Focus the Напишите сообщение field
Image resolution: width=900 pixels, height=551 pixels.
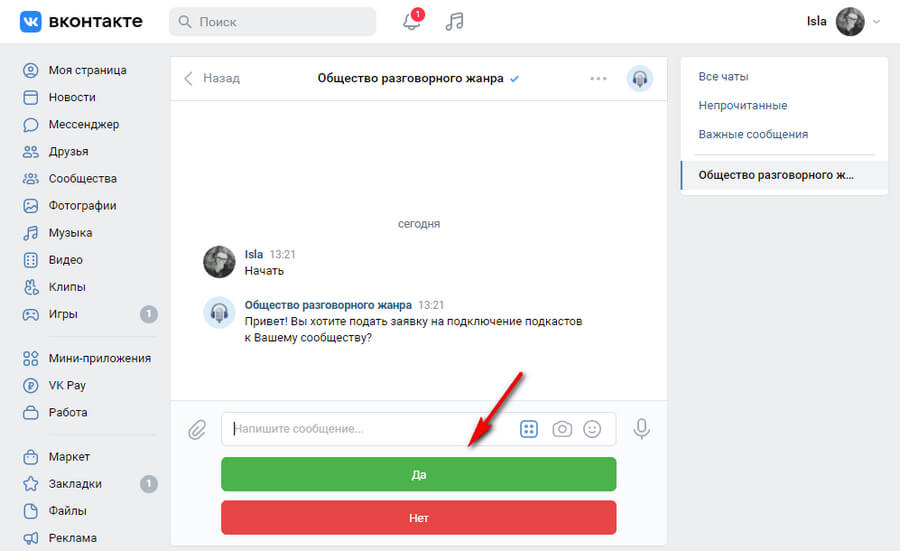pos(367,429)
